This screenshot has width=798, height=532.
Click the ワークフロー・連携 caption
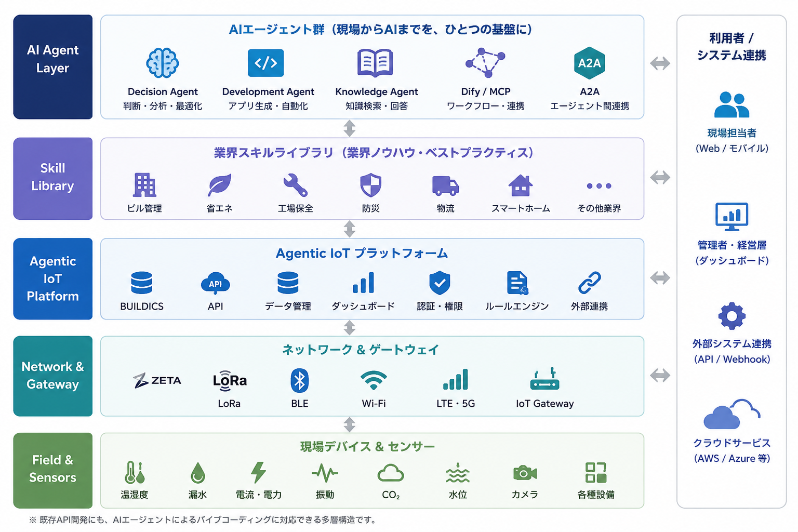pos(486,106)
